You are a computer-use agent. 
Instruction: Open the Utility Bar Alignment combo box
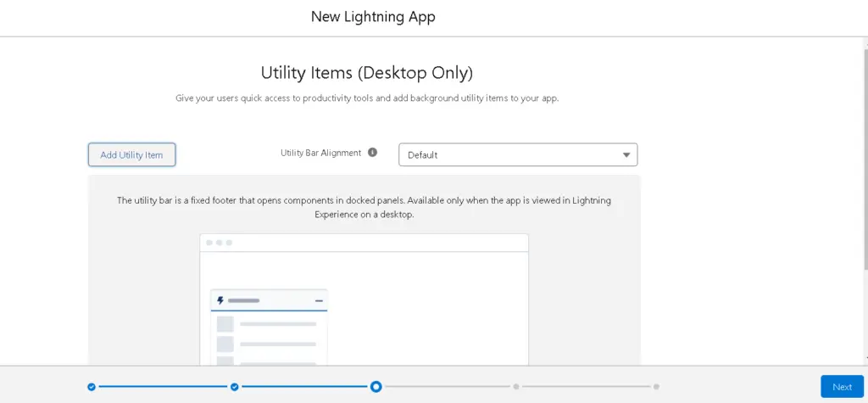(x=517, y=154)
